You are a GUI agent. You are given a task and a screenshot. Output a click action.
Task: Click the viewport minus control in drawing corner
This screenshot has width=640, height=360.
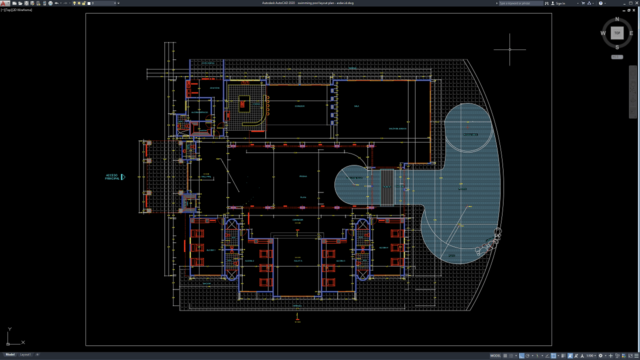point(2,10)
